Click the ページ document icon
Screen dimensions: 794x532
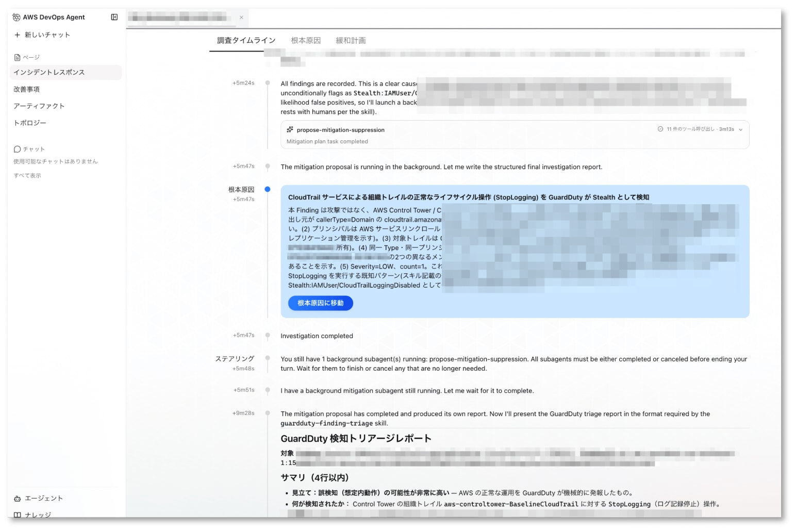coord(17,57)
